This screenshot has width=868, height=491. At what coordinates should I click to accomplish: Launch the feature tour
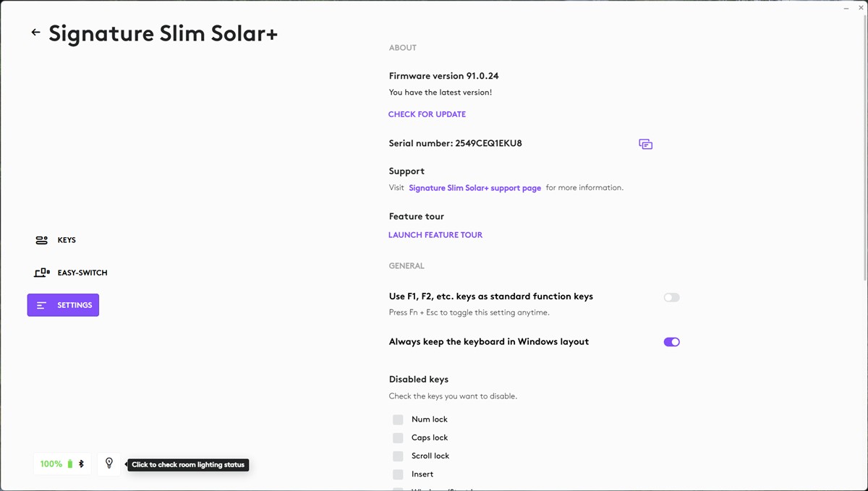pos(435,235)
